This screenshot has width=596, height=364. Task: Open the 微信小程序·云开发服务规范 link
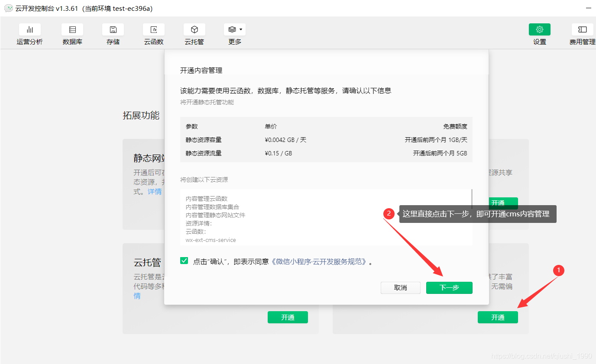coord(320,262)
